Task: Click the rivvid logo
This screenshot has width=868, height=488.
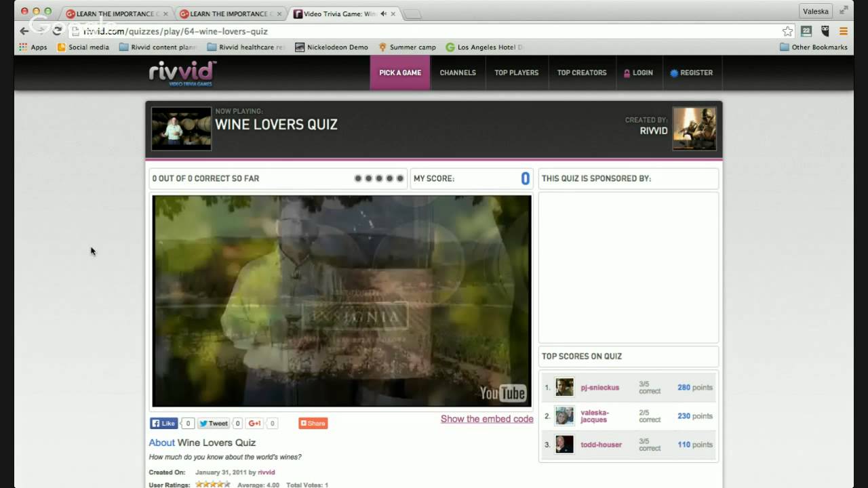Action: [x=182, y=72]
